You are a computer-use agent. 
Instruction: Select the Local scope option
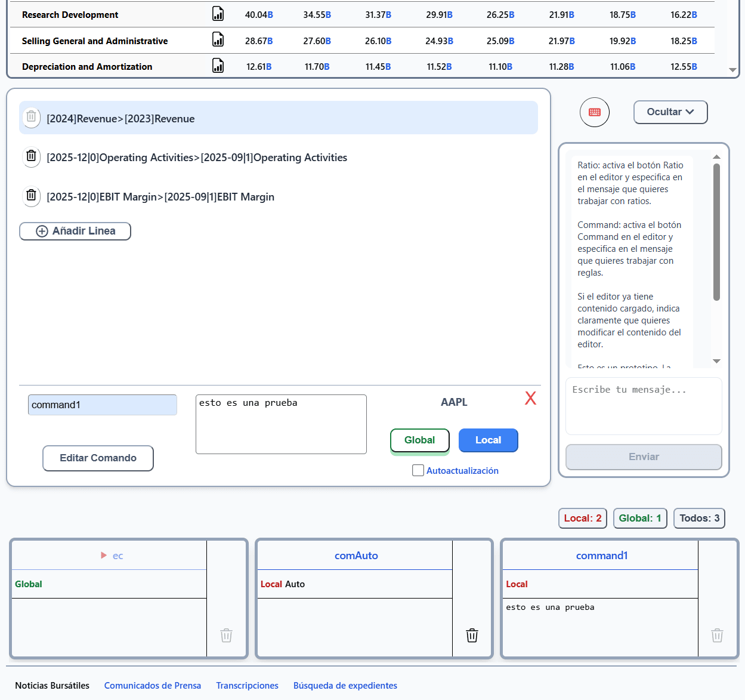(489, 440)
